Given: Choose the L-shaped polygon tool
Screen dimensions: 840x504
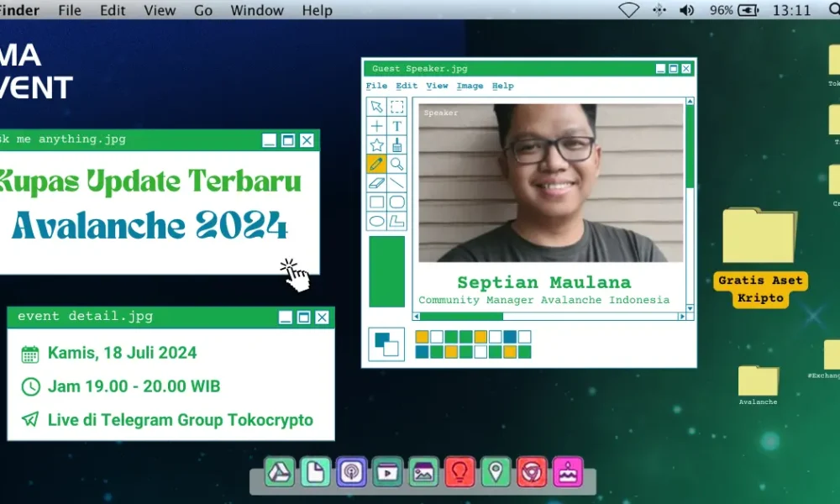Looking at the screenshot, I should pyautogui.click(x=397, y=221).
